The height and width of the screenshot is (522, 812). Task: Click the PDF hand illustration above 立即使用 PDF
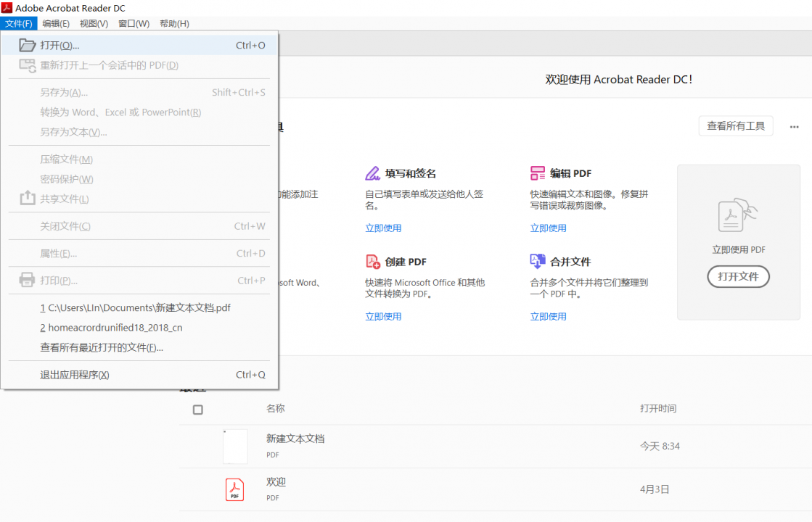(x=738, y=215)
